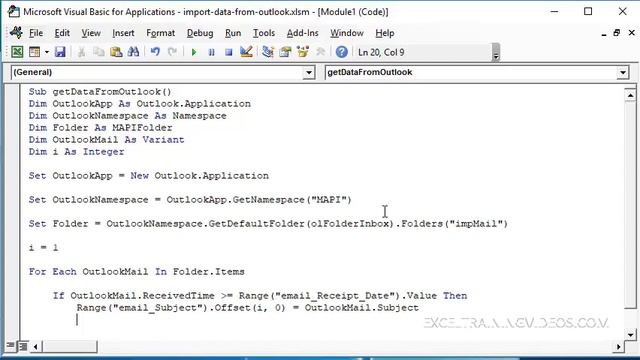Viewport: 640px width, 360px height.
Task: Open Find with the binoculars icon
Action: tap(133, 52)
